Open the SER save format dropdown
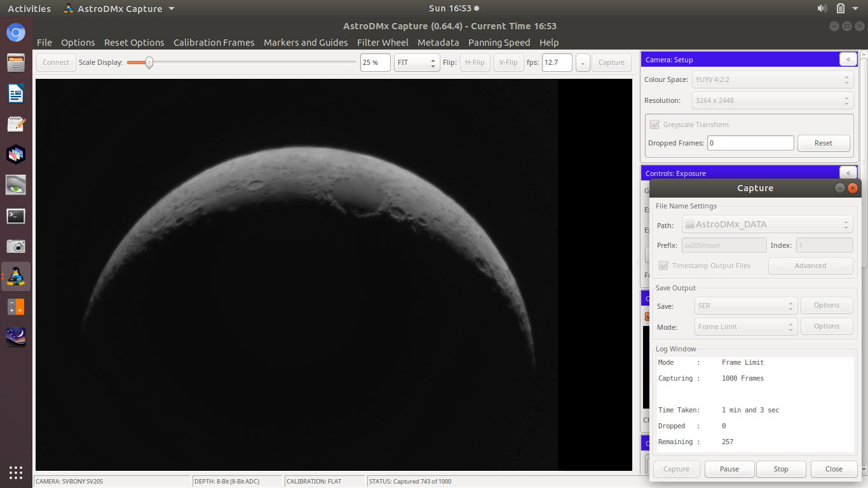 pos(745,306)
